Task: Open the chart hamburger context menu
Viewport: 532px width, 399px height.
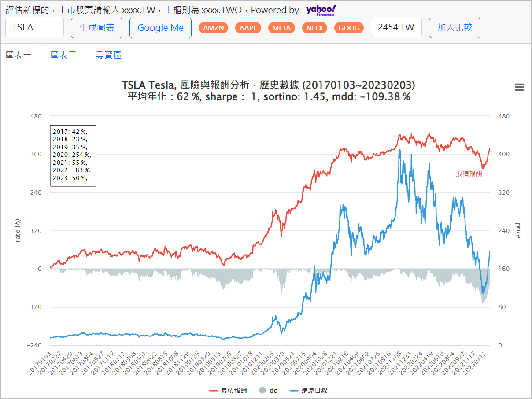Action: [519, 87]
